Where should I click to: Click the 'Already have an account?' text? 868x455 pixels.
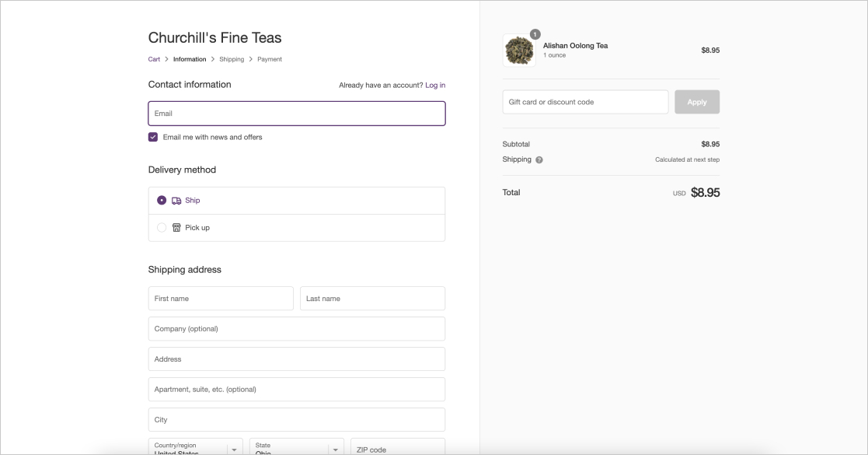381,86
